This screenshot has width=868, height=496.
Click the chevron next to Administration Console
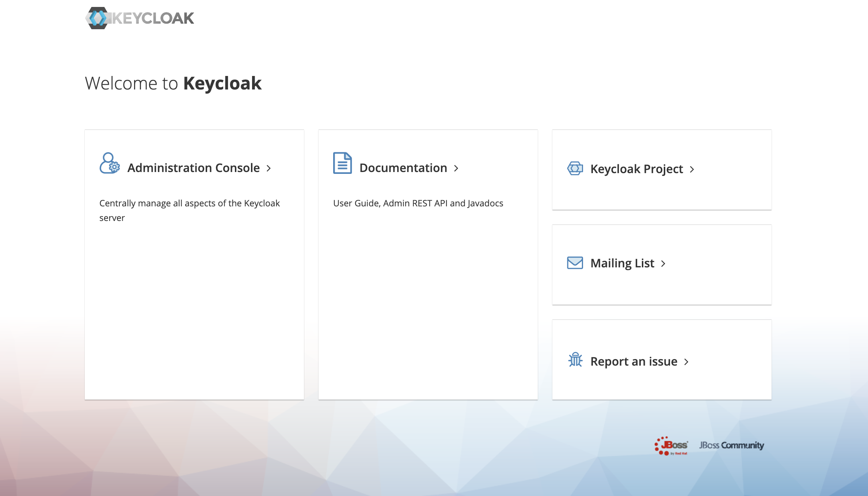(x=269, y=168)
